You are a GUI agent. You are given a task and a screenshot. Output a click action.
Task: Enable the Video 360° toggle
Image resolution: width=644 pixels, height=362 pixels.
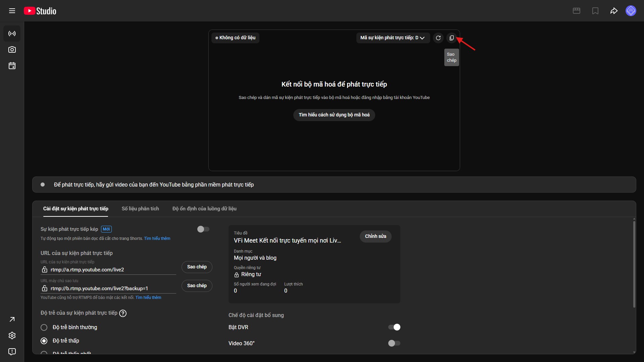click(394, 343)
